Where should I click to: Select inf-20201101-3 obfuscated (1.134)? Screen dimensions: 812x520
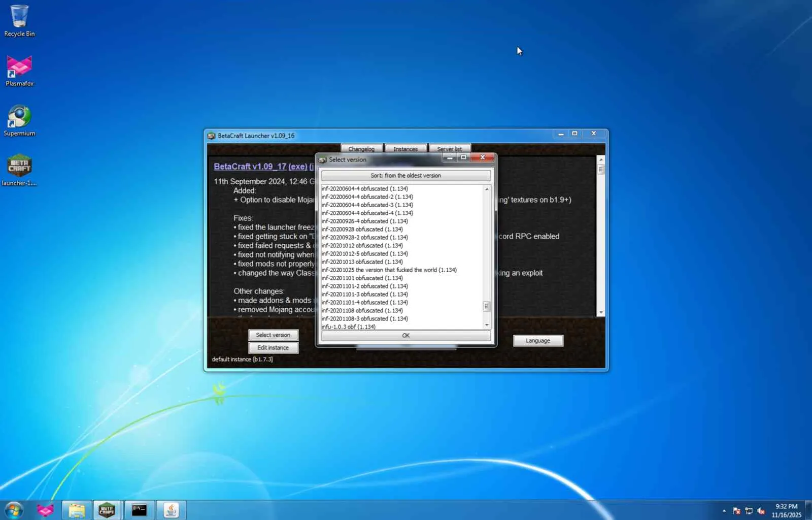(x=402, y=295)
